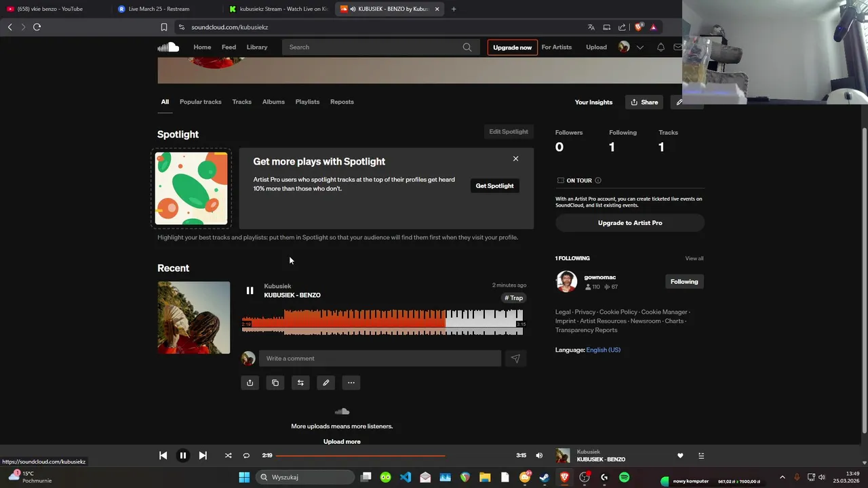Open Spotify from the taskbar

point(624,477)
